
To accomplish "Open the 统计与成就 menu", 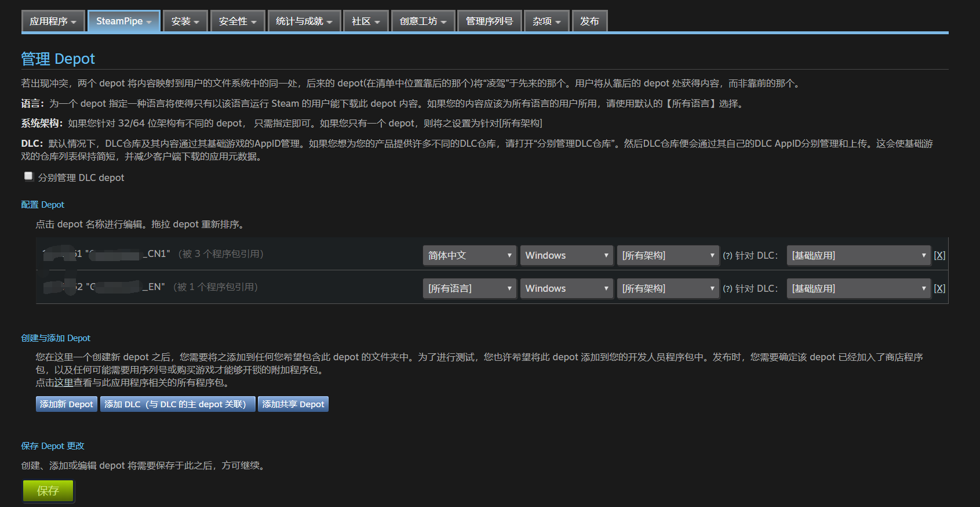I will [x=304, y=21].
